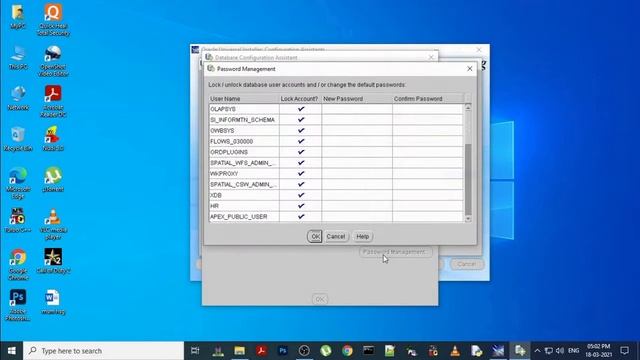Click the user table scrollbar thumb
The height and width of the screenshot is (360, 640).
[468, 179]
